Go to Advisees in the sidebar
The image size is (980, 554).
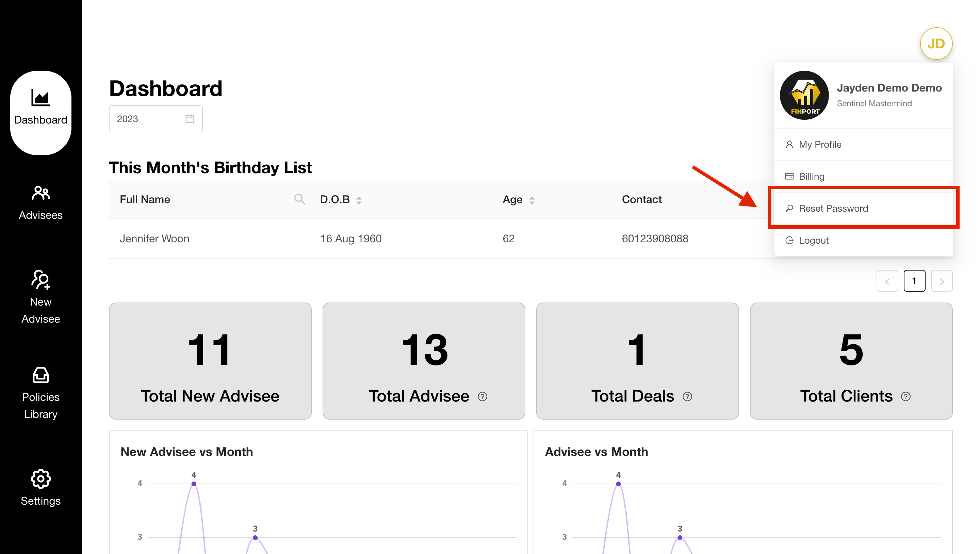41,203
